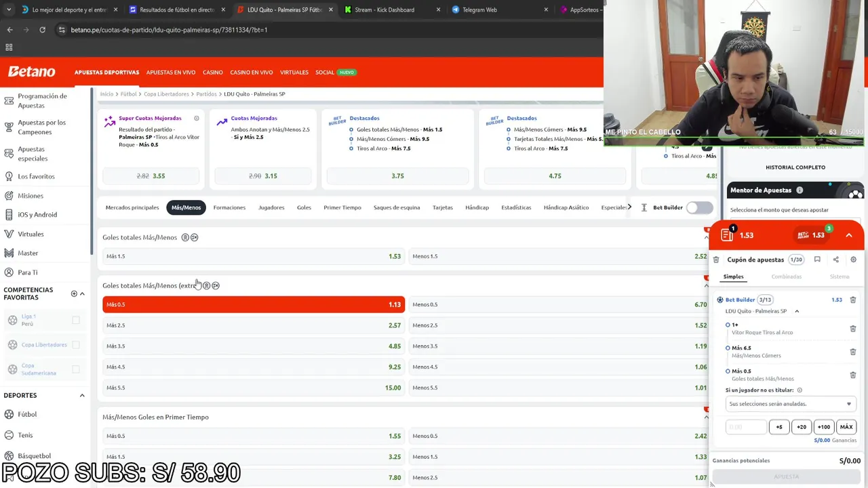Open iOS y Android phone icon

(x=9, y=215)
